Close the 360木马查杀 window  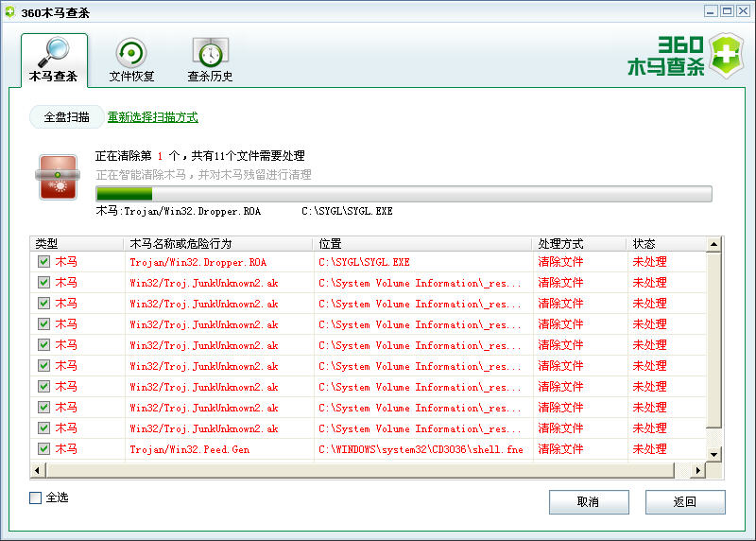pos(744,11)
